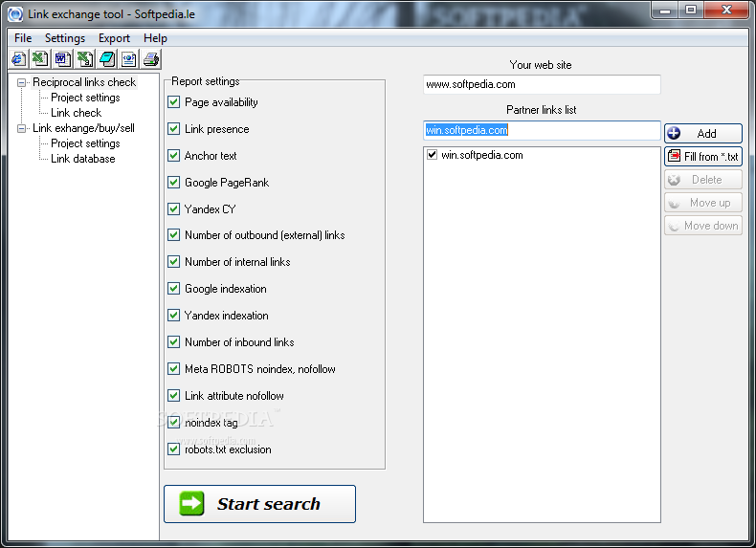Select Link database tree item

(83, 159)
